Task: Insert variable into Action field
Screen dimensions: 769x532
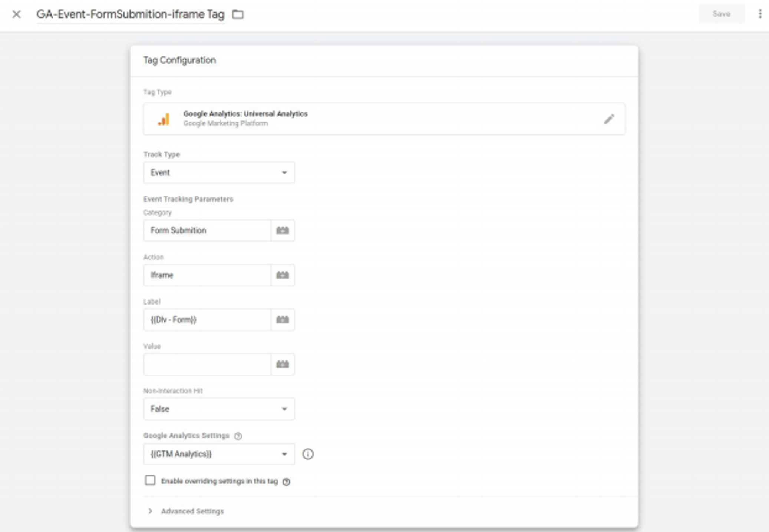Action: point(283,275)
